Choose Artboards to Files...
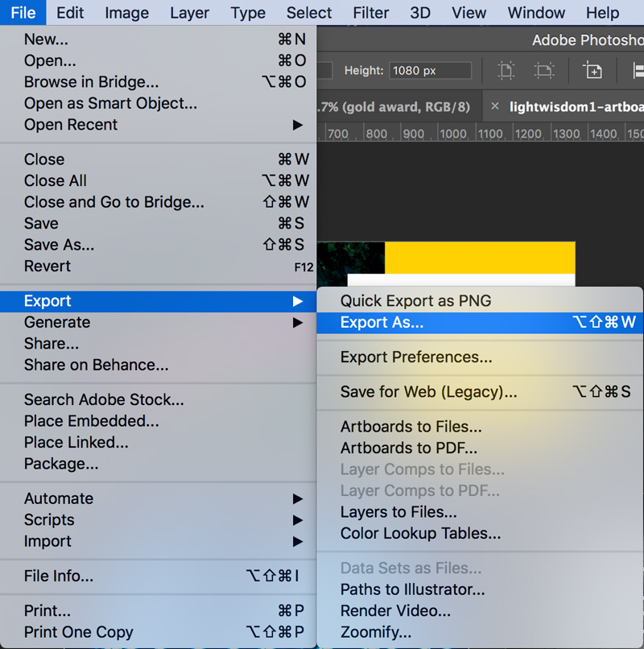The image size is (644, 649). (480, 427)
